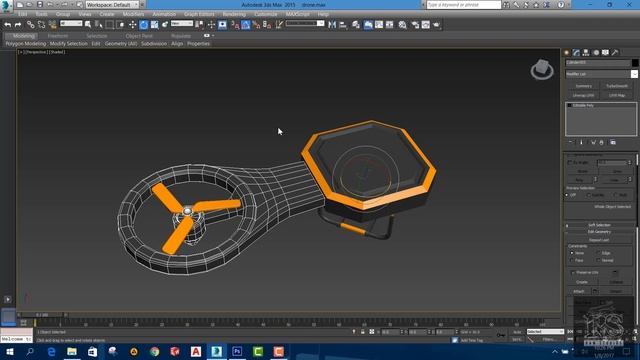
Task: Open the Modify command panel tab
Action: pyautogui.click(x=576, y=53)
